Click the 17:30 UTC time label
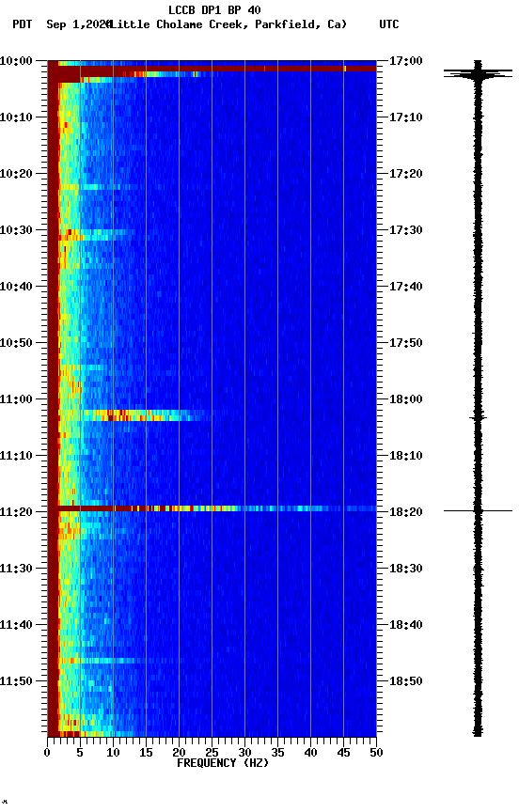This screenshot has width=519, height=812. point(406,230)
